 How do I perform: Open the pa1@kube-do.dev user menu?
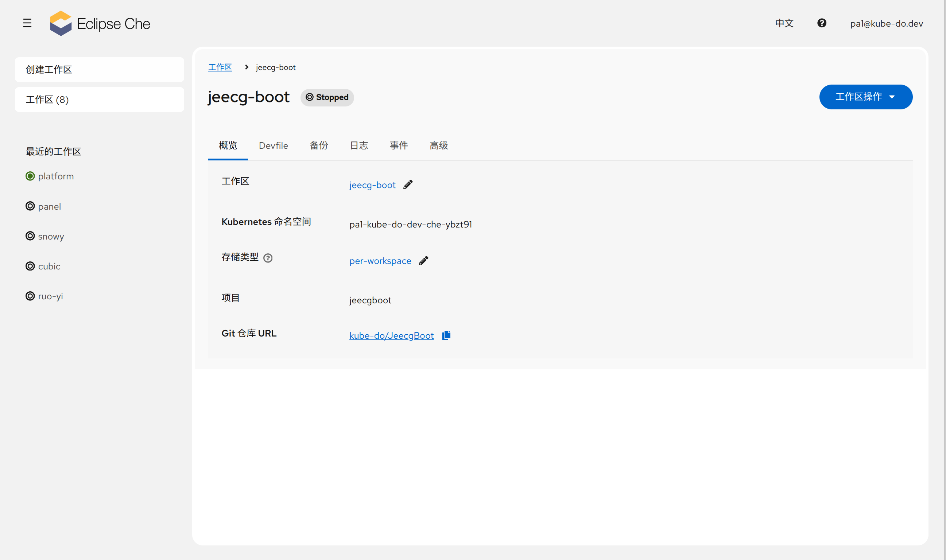click(x=887, y=23)
